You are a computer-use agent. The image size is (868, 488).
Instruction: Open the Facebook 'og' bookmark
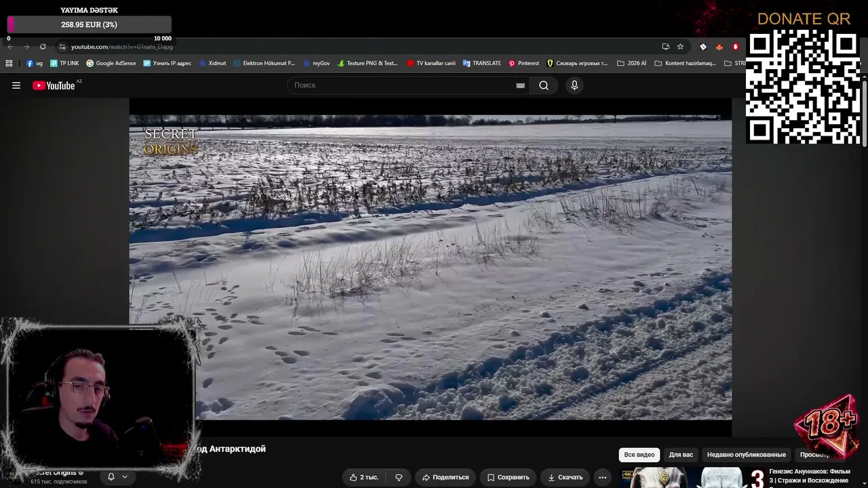click(34, 63)
